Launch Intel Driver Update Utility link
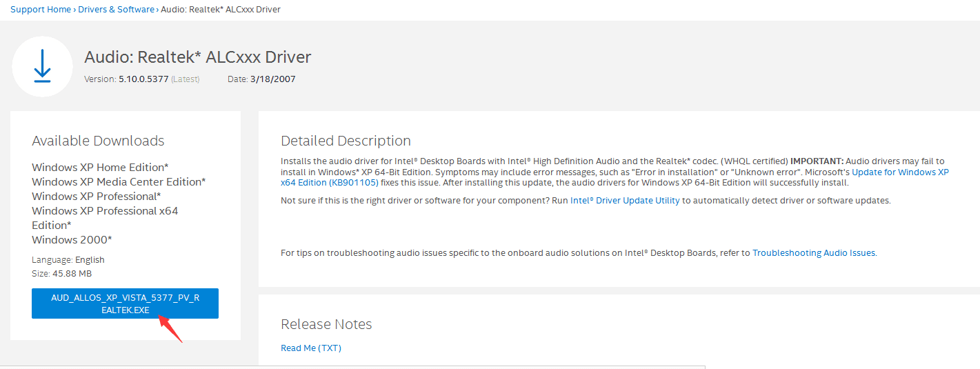The width and height of the screenshot is (980, 369). click(625, 201)
